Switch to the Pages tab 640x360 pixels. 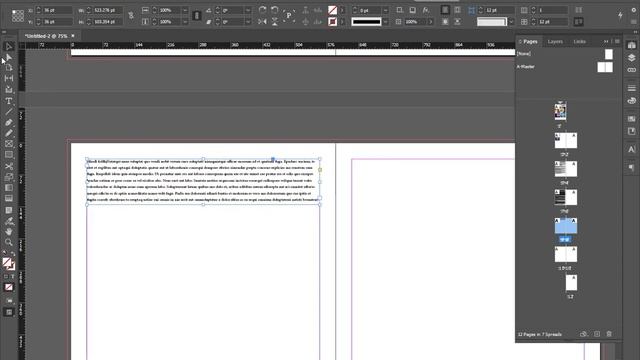[530, 41]
